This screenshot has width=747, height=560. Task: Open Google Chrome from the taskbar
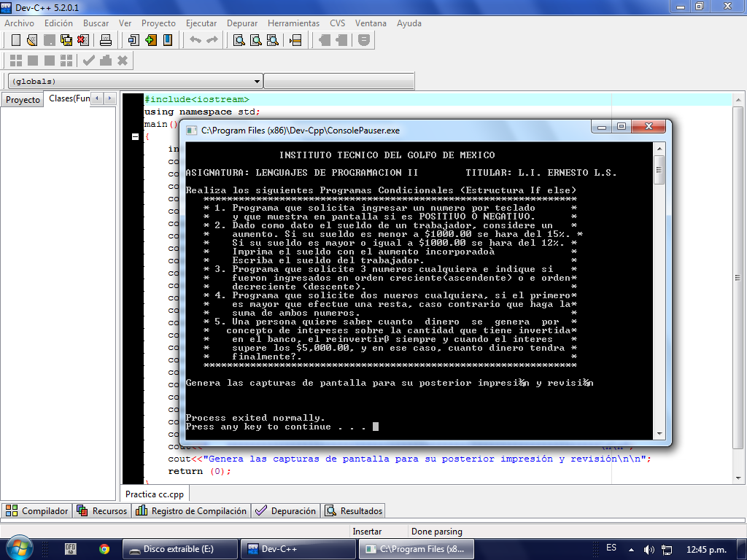(104, 548)
